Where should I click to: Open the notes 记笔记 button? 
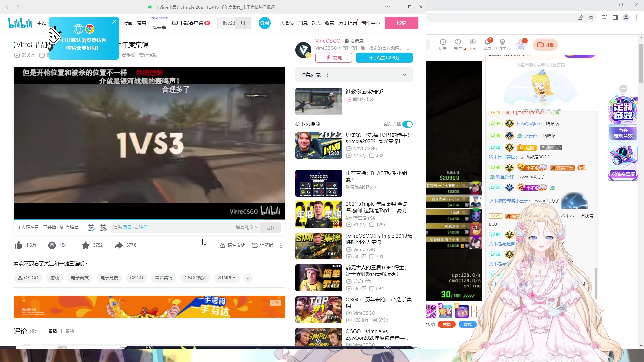click(x=262, y=245)
